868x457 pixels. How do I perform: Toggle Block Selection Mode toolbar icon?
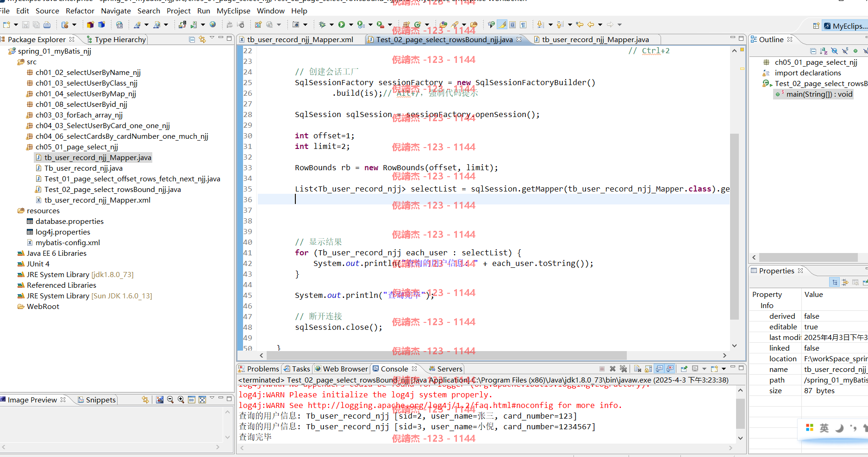pos(512,25)
